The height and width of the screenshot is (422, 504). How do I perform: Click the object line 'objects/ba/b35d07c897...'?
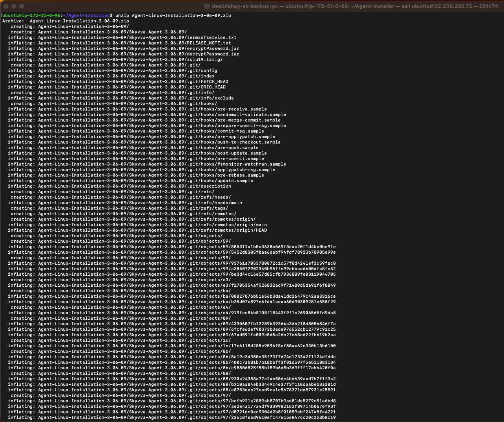pos(172,302)
